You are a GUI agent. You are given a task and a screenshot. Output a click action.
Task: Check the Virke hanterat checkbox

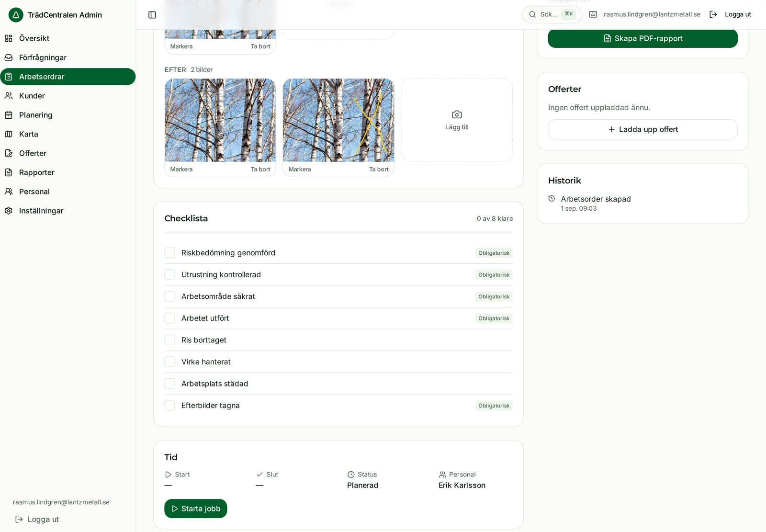click(x=170, y=362)
